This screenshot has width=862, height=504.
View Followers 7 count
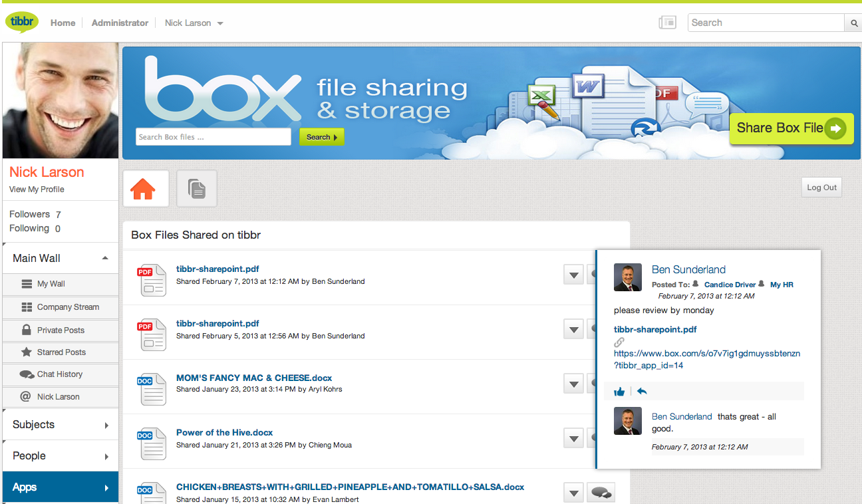point(35,214)
